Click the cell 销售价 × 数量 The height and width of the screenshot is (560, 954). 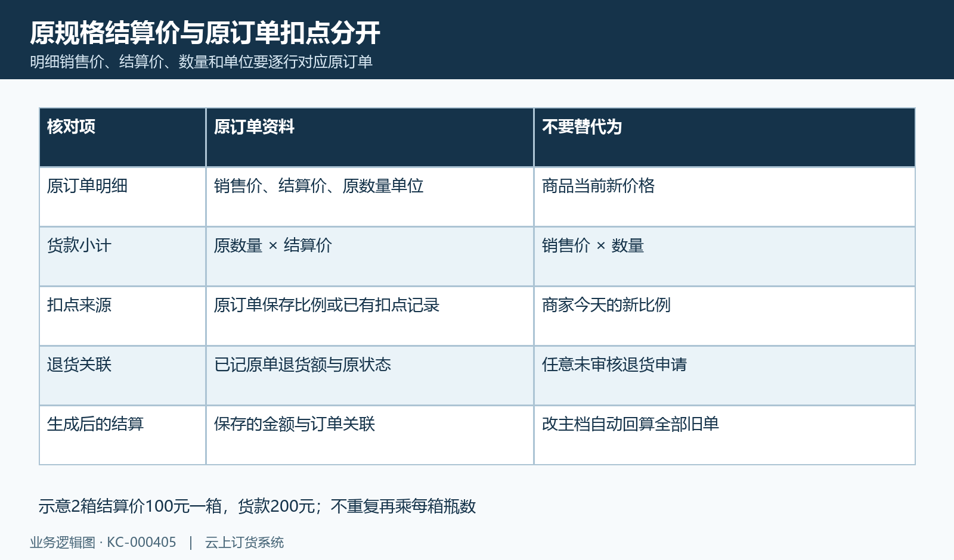pyautogui.click(x=724, y=257)
